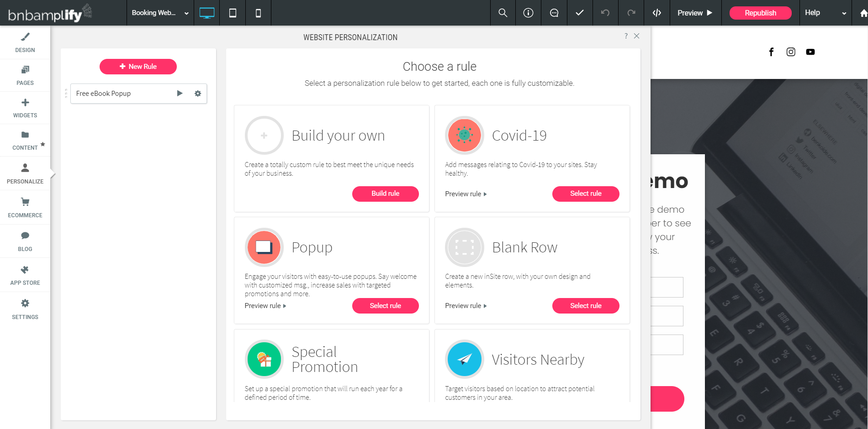Select the Free eBook Popup rule item
868x429 pixels.
(x=138, y=94)
